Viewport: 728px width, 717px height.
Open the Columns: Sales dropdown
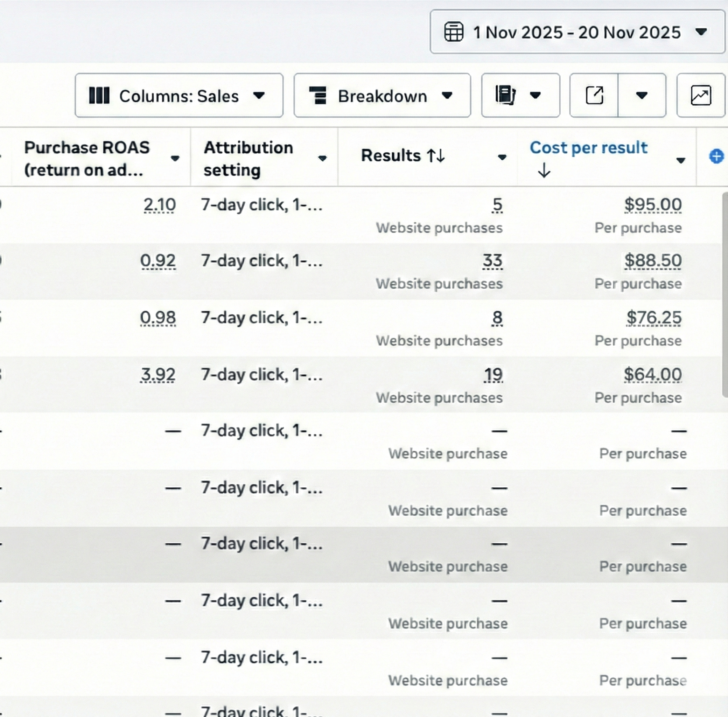point(260,96)
